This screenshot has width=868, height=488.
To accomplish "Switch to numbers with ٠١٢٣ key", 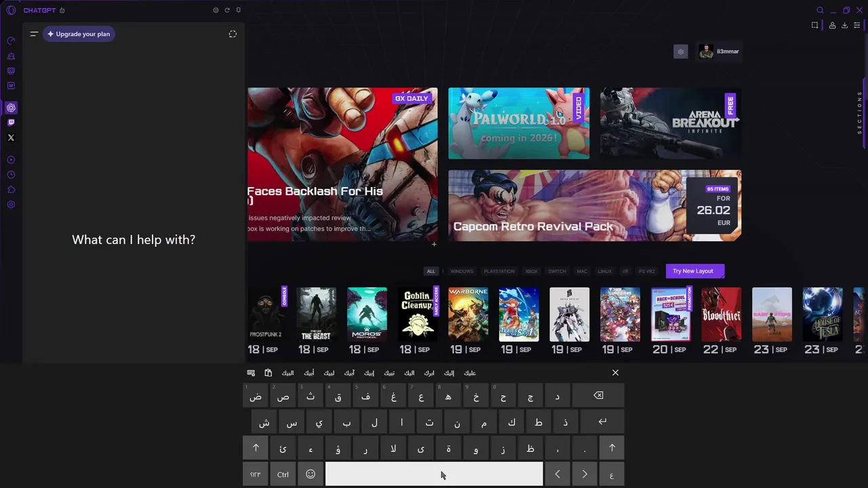I will click(256, 474).
